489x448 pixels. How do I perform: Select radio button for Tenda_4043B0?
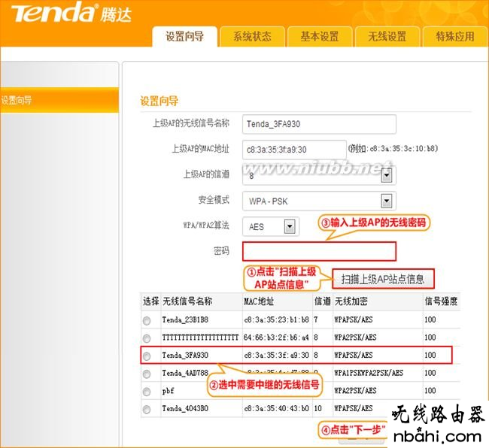coord(147,409)
